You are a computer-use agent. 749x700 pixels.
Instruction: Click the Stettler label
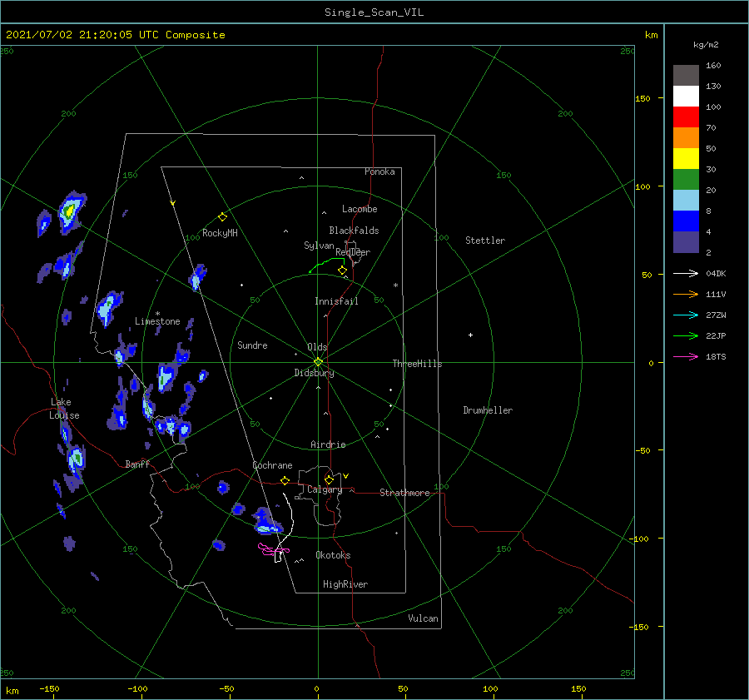(x=485, y=241)
